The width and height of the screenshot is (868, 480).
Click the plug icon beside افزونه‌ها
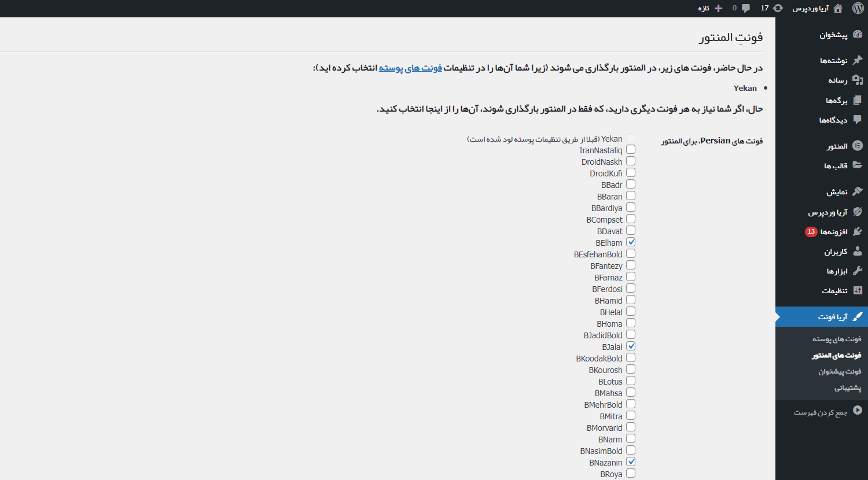pyautogui.click(x=857, y=232)
